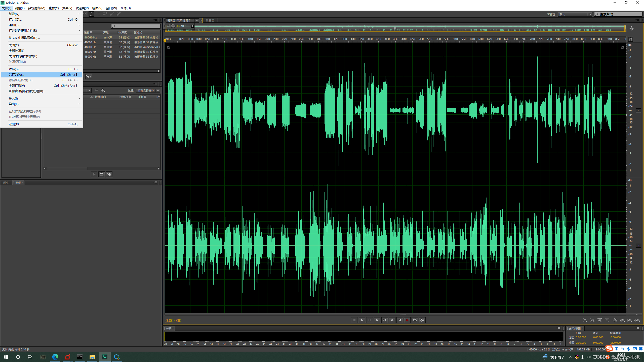
Task: Toggle left channel L enable button
Action: click(x=638, y=110)
